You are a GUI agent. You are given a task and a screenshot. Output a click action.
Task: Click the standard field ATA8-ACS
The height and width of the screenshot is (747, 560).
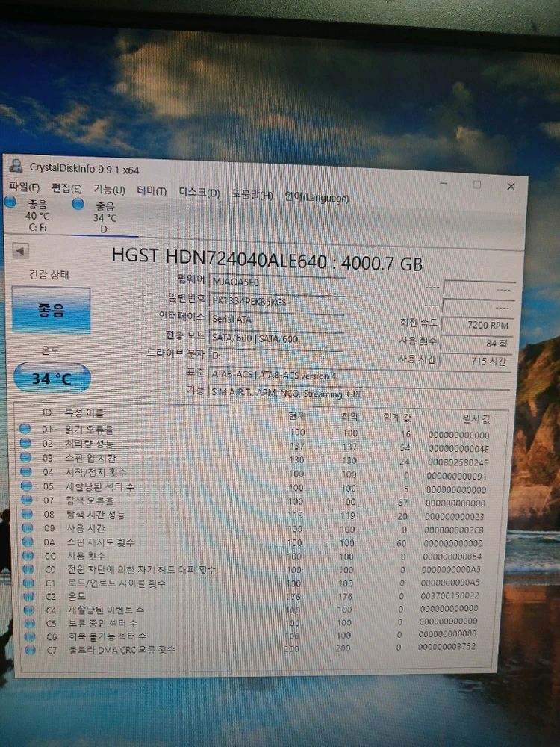coord(360,376)
